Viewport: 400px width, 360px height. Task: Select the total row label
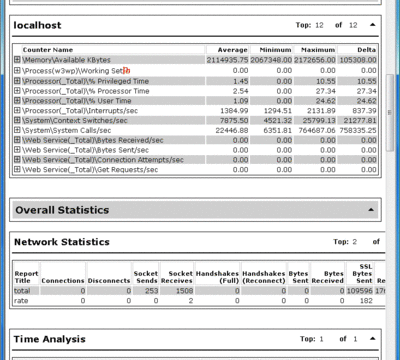(x=22, y=291)
